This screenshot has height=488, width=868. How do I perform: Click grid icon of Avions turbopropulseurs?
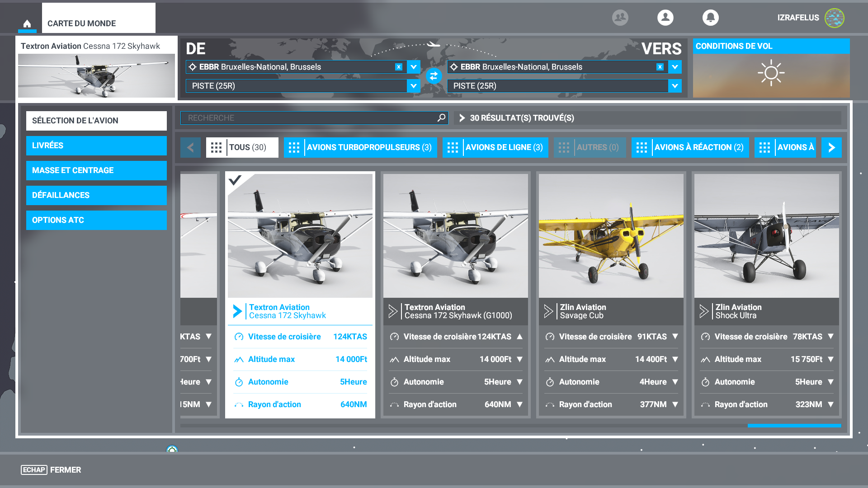tap(294, 147)
